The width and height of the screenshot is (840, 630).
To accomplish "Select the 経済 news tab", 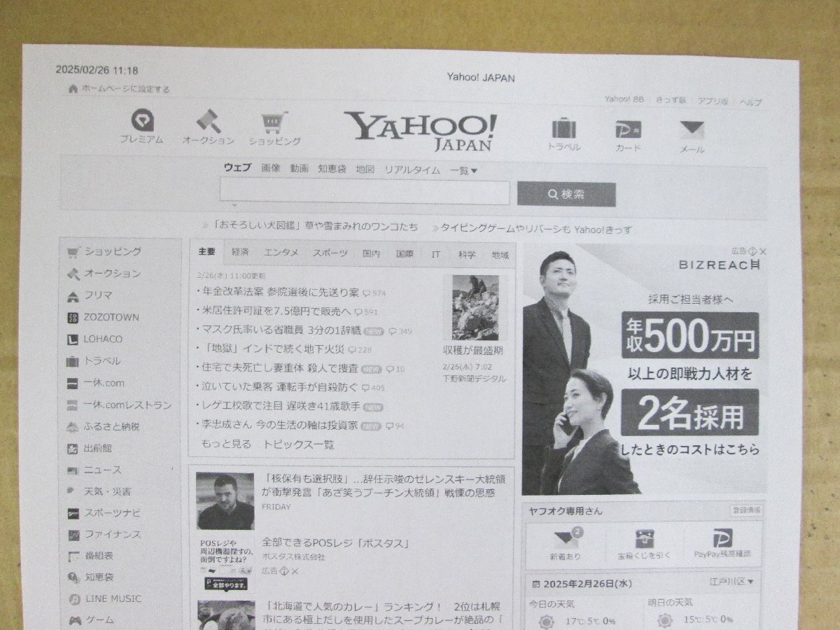I will tap(239, 253).
